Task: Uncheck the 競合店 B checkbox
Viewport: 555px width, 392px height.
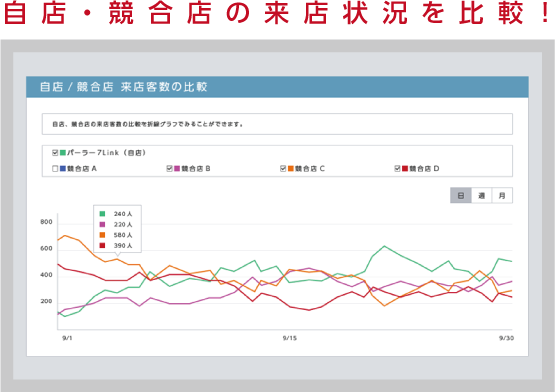Action: 169,169
